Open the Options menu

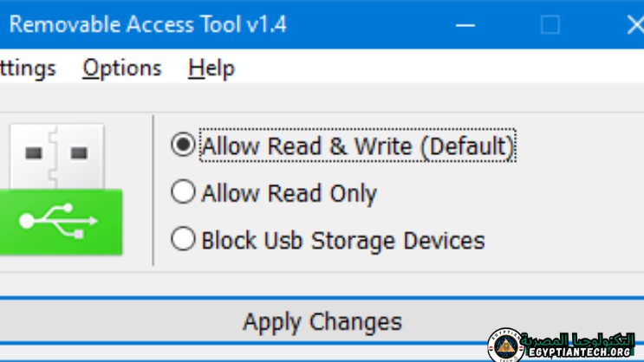tap(122, 68)
